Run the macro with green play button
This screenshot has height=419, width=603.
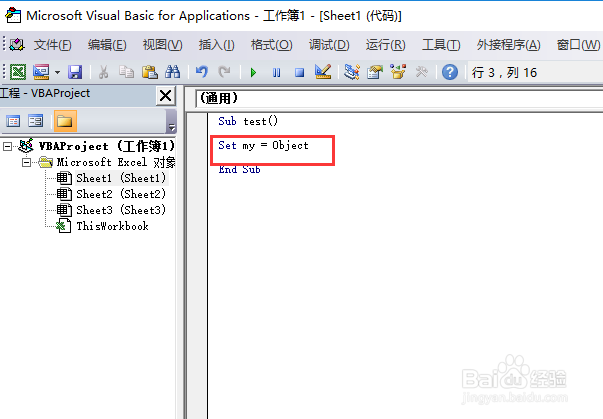click(253, 72)
